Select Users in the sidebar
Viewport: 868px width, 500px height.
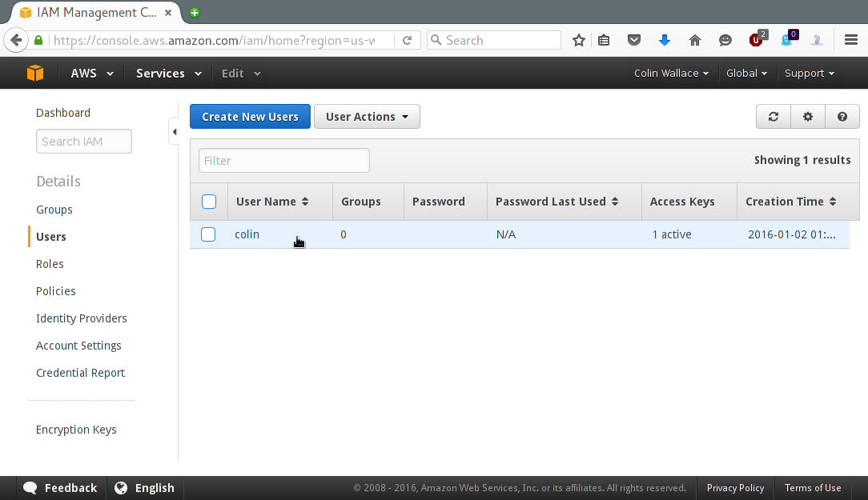tap(51, 237)
